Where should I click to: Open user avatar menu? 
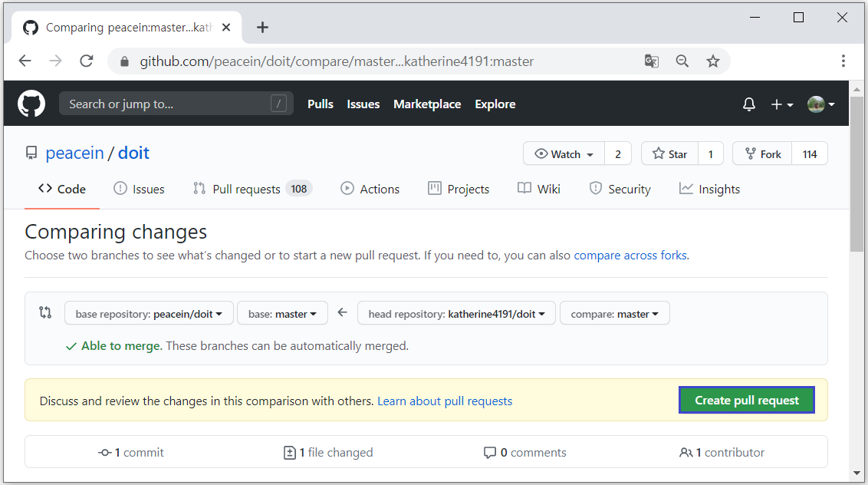tap(821, 104)
